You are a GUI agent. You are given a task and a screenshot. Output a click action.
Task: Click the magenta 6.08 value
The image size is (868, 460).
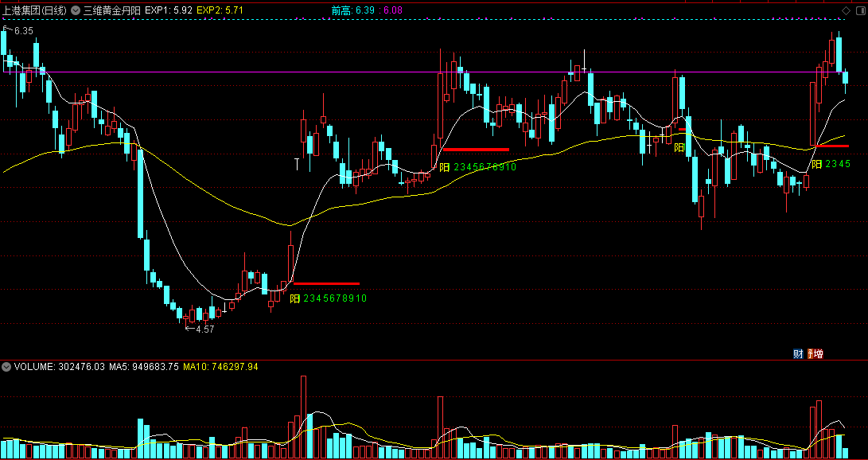[392, 10]
